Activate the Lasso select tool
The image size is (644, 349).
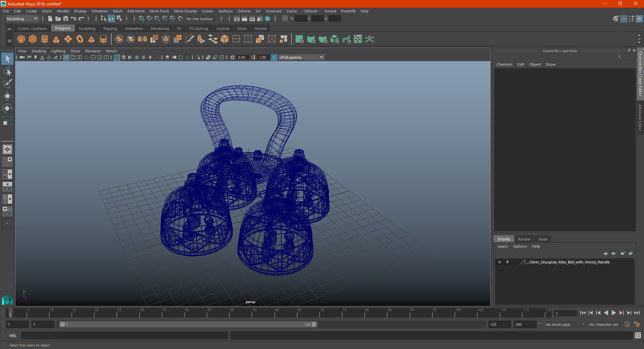[x=7, y=71]
